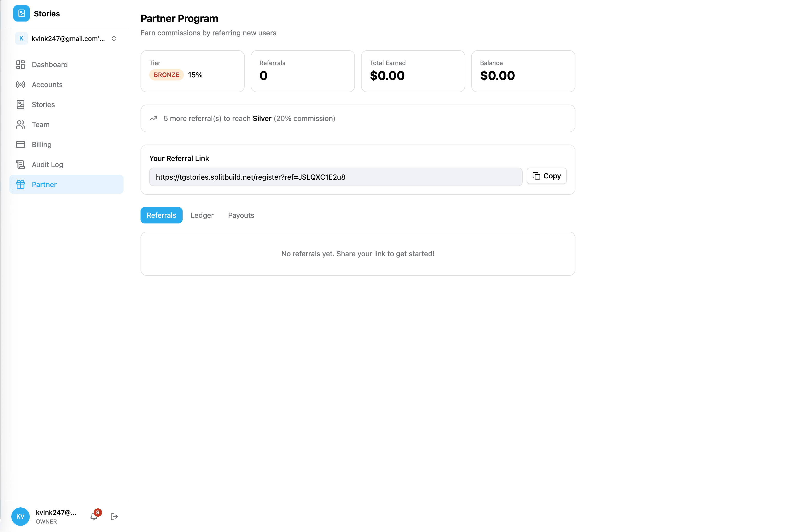Click the Team people icon

(x=20, y=125)
